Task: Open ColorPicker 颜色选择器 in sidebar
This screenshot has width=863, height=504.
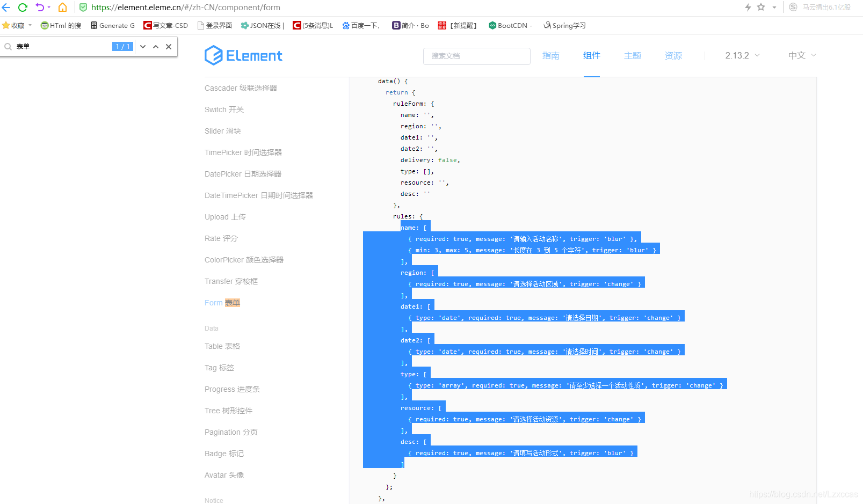Action: click(x=244, y=260)
